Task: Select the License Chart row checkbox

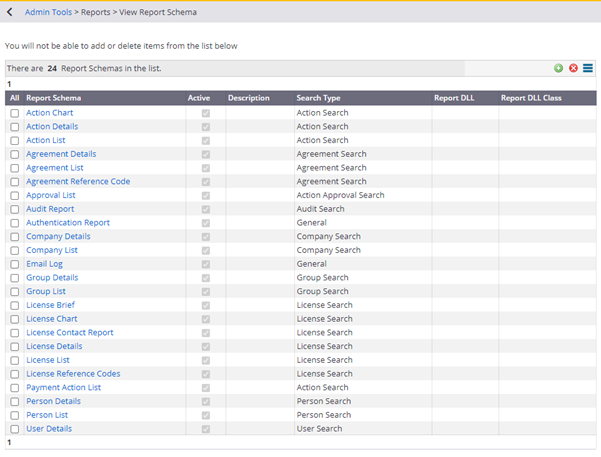Action: pos(15,319)
